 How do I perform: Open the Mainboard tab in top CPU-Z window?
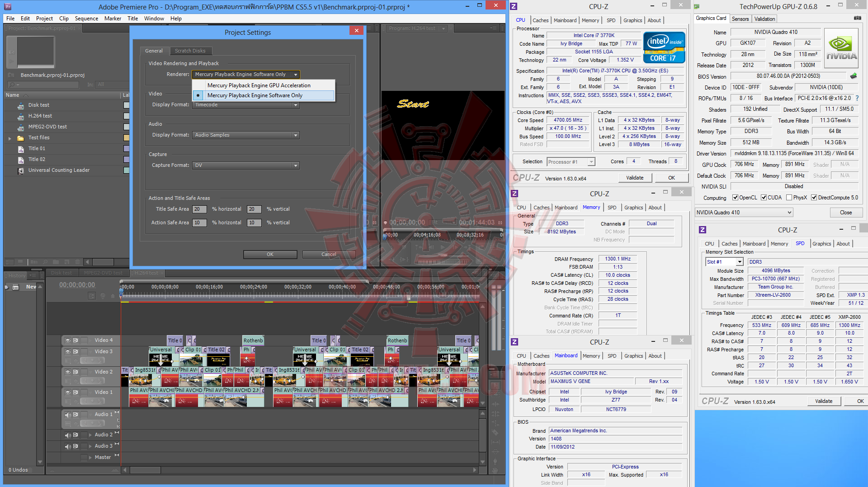(x=565, y=20)
